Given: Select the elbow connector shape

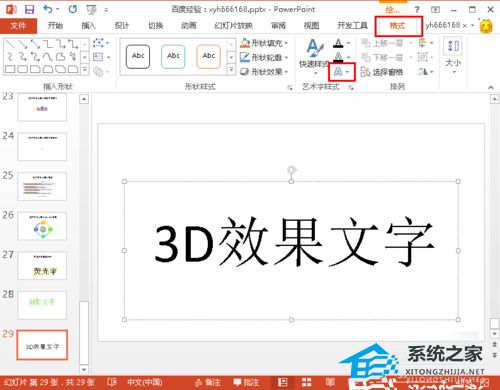Looking at the screenshot, I should pos(48,44).
